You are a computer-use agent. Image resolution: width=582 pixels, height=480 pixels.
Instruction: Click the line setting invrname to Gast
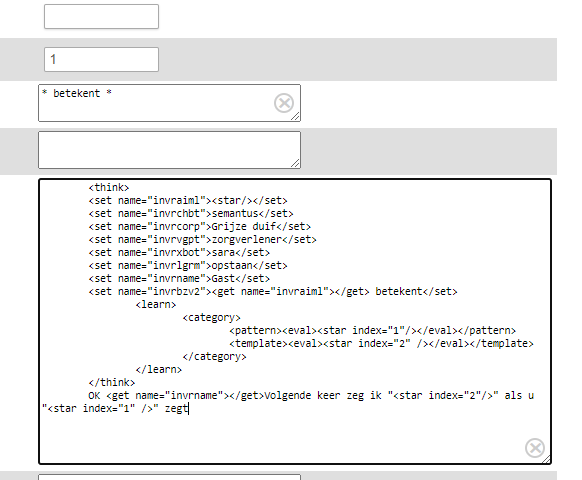click(x=179, y=278)
